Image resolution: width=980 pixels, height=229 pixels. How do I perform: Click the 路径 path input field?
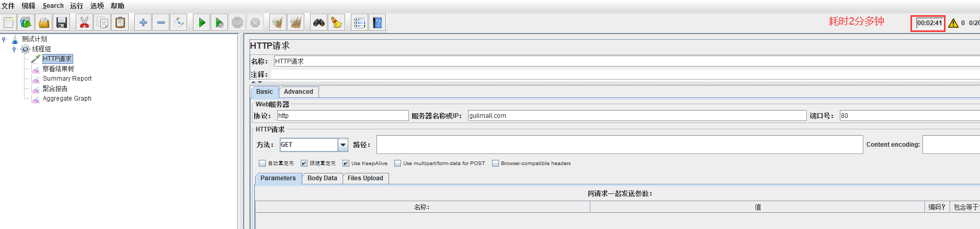[x=620, y=145]
